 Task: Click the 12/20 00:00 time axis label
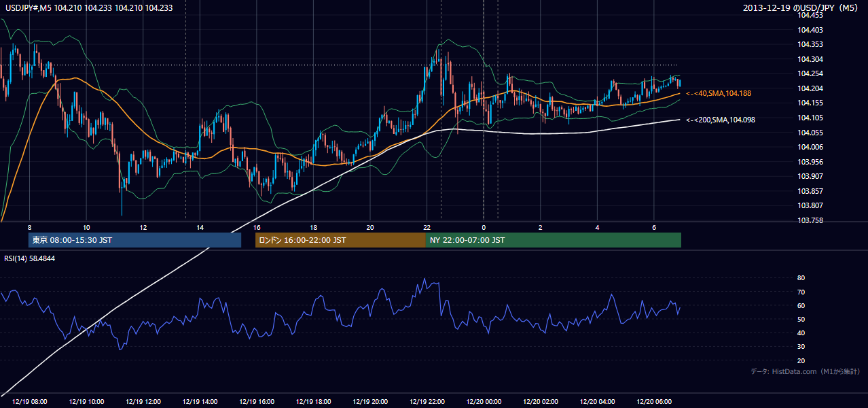point(484,402)
